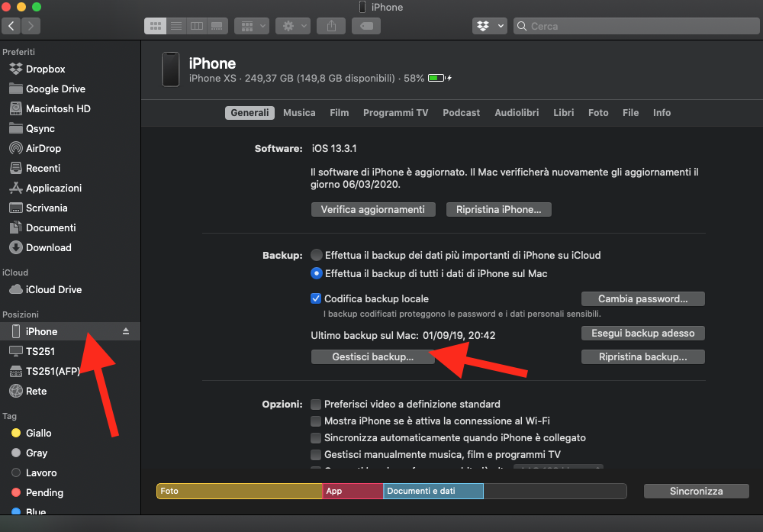The image size is (763, 532).
Task: Switch Finder to icon view
Action: pyautogui.click(x=155, y=26)
